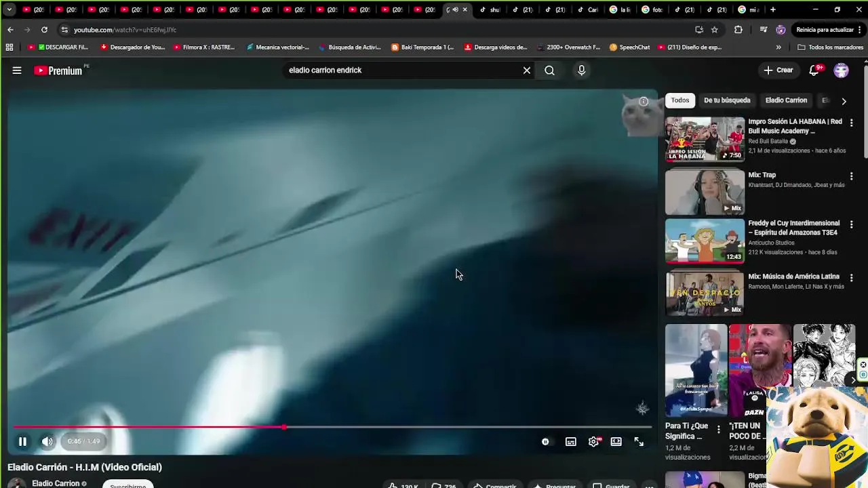Open a new browser tab

[772, 9]
